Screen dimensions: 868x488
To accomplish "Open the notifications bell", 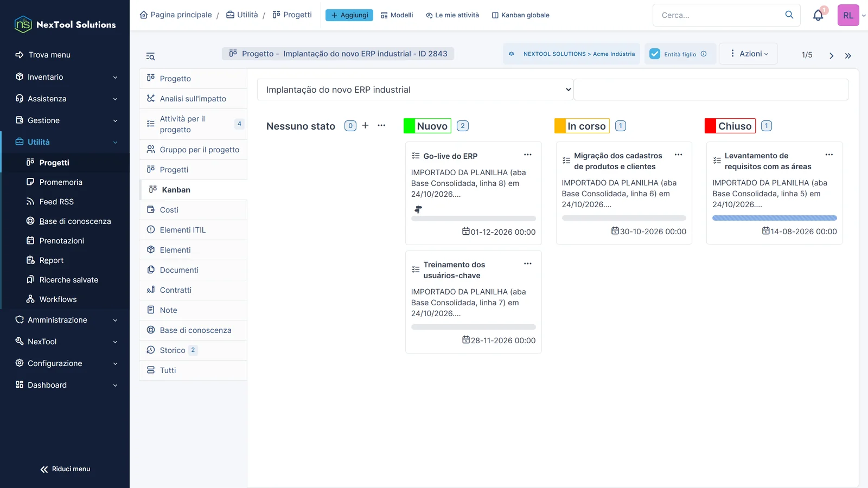I will (818, 15).
